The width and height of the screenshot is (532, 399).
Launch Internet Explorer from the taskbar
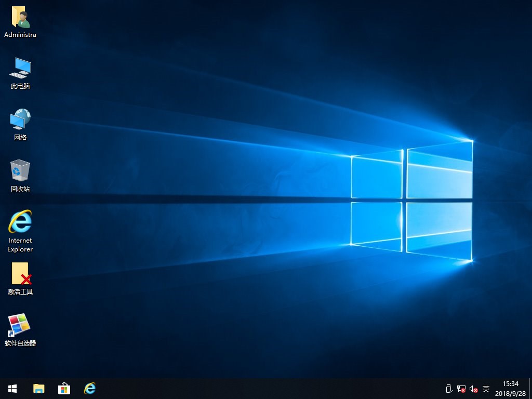pyautogui.click(x=89, y=389)
